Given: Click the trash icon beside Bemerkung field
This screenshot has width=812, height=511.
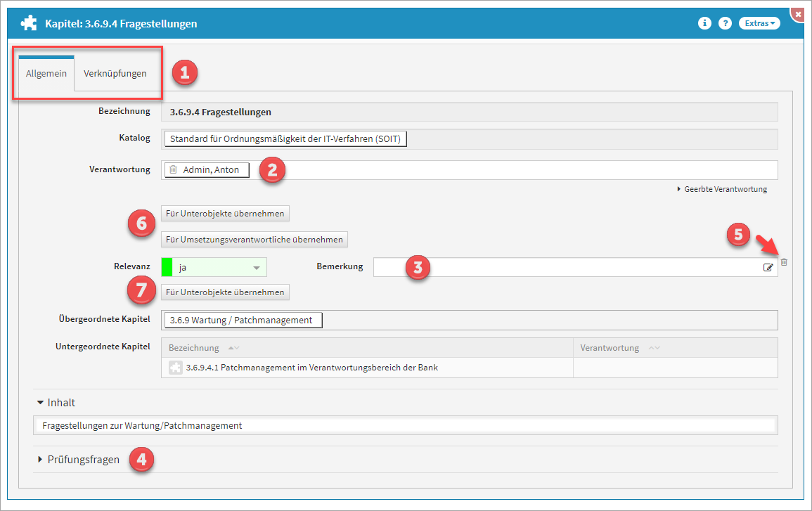Looking at the screenshot, I should [784, 262].
